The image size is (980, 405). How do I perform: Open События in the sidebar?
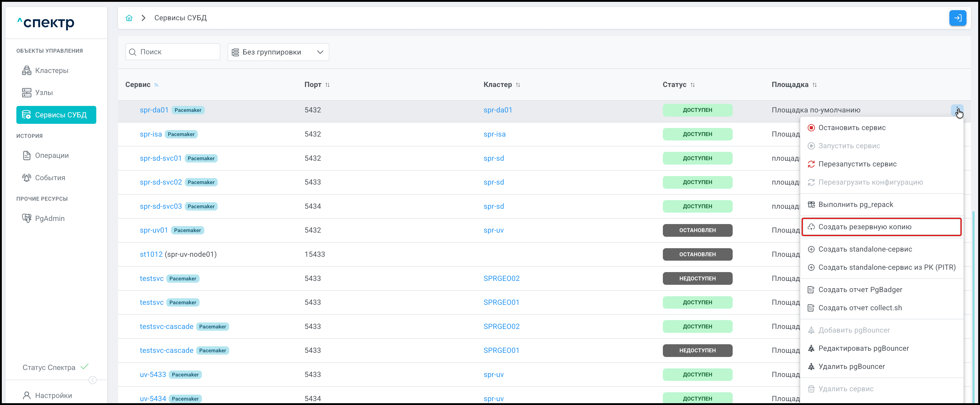coord(50,178)
